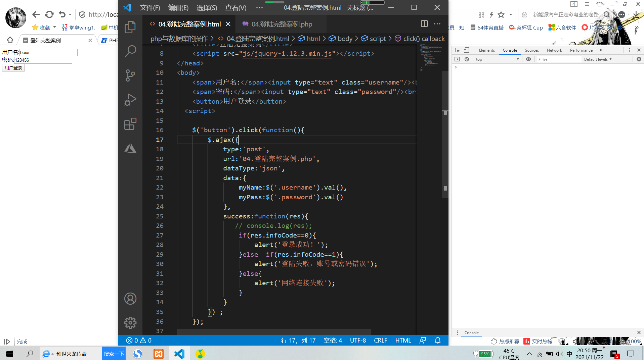The width and height of the screenshot is (644, 360).
Task: Open VS Code from the taskbar
Action: tap(179, 354)
